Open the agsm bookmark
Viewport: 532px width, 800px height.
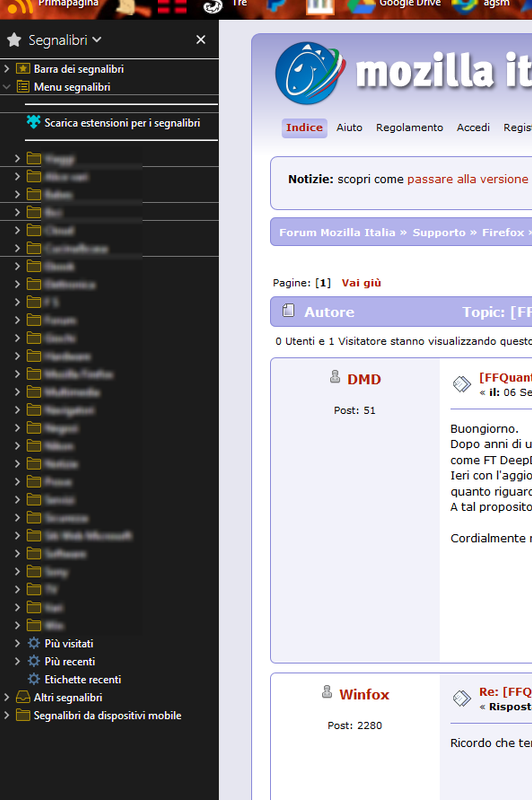point(480,5)
